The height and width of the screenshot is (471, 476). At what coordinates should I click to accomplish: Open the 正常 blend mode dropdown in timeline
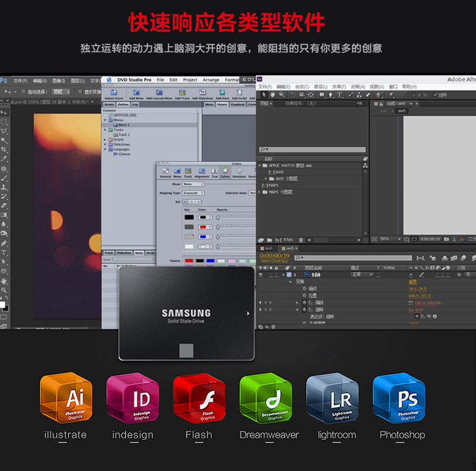[x=362, y=275]
